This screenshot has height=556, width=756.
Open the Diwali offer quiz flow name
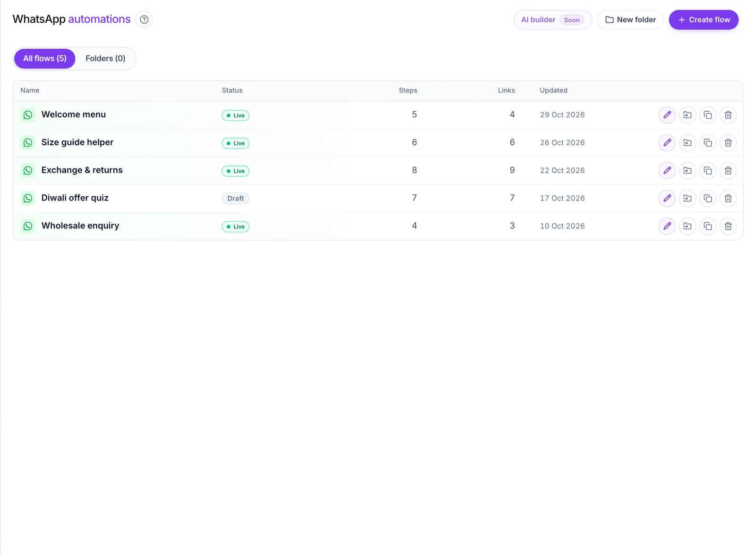click(x=75, y=198)
